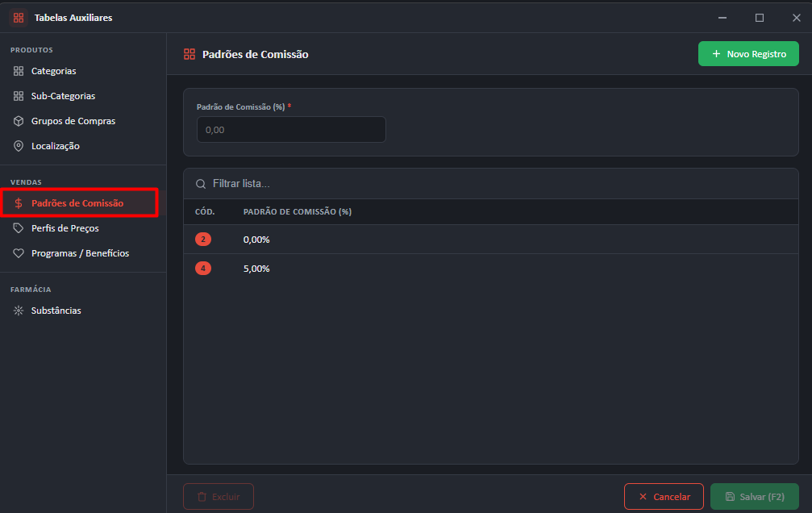Click the Grupos de Compras box icon
The height and width of the screenshot is (513, 812).
(19, 121)
